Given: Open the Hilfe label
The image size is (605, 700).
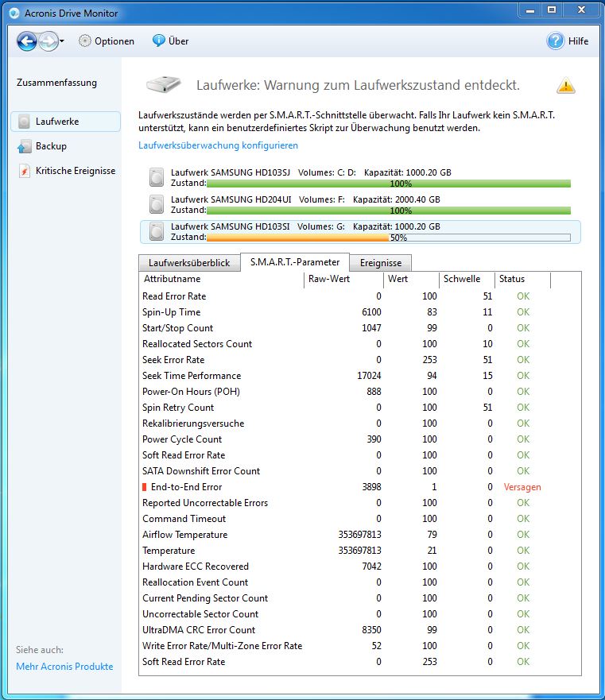Looking at the screenshot, I should click(578, 41).
